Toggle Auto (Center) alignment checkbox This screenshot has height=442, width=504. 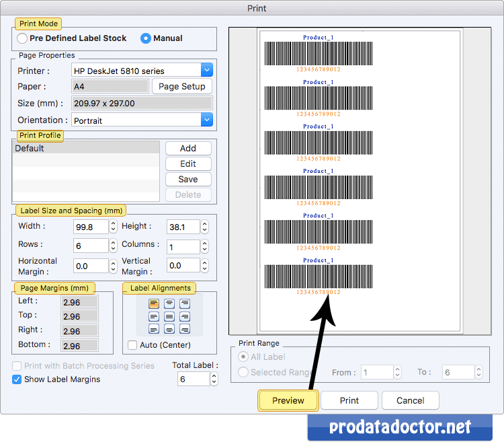click(x=132, y=345)
